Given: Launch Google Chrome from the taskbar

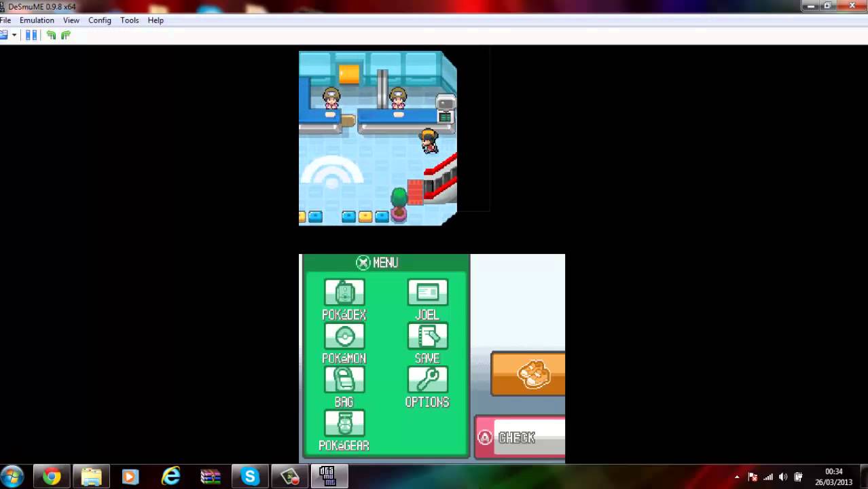Looking at the screenshot, I should coord(52,477).
